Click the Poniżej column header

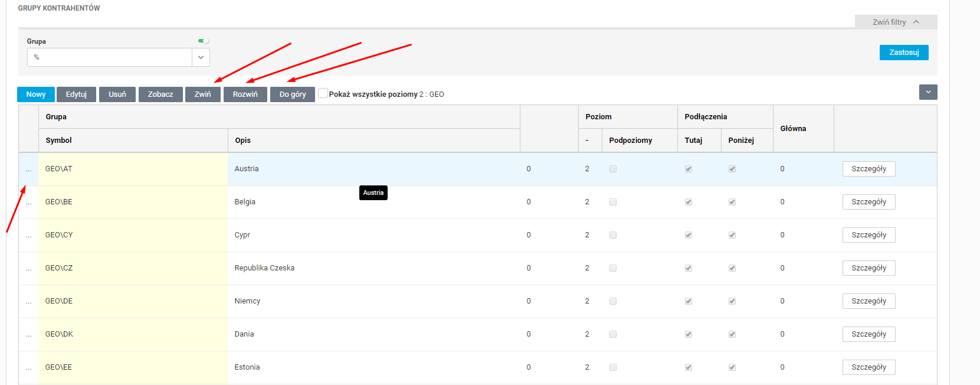pos(747,141)
